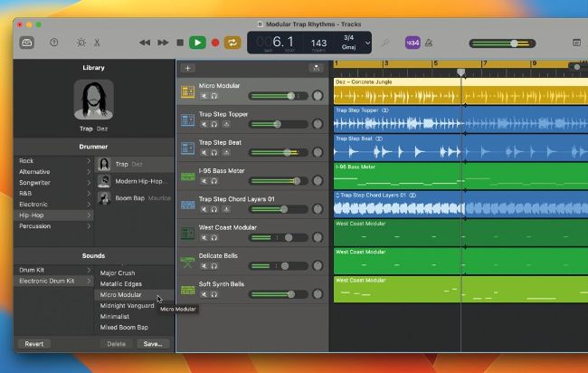Select the Micro Modular track drum icon

click(187, 91)
